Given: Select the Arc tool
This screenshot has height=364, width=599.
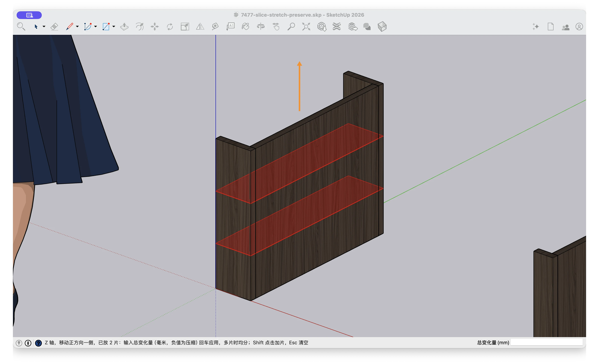Looking at the screenshot, I should [x=88, y=27].
